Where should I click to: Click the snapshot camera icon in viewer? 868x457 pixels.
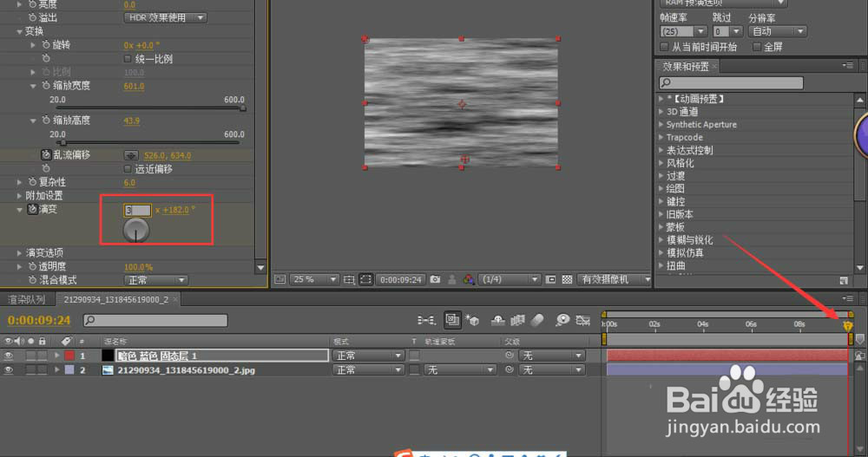pyautogui.click(x=435, y=279)
